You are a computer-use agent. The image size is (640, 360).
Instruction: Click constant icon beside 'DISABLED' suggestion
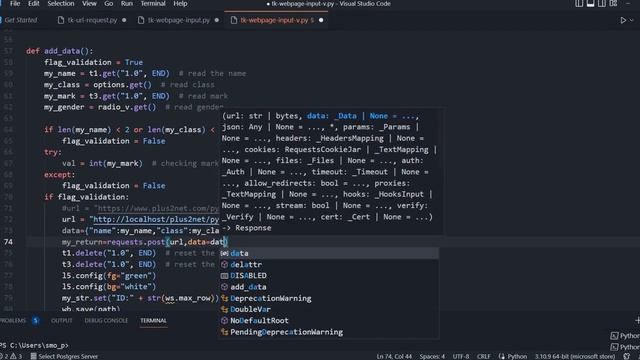224,276
